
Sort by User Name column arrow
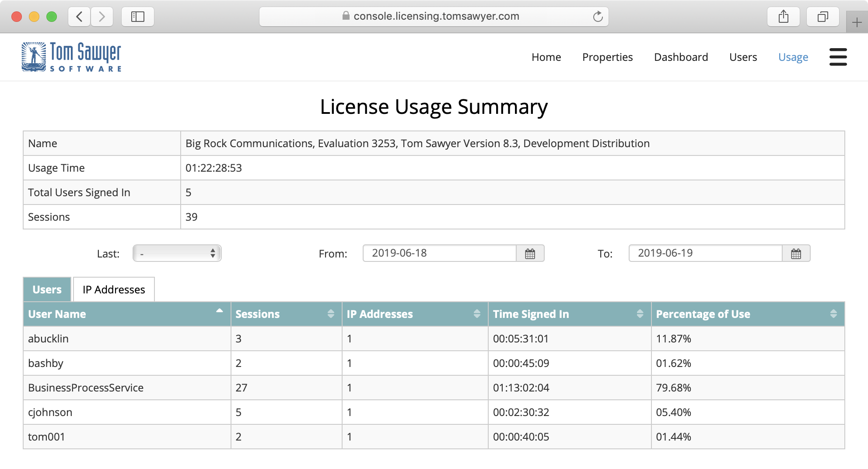220,310
